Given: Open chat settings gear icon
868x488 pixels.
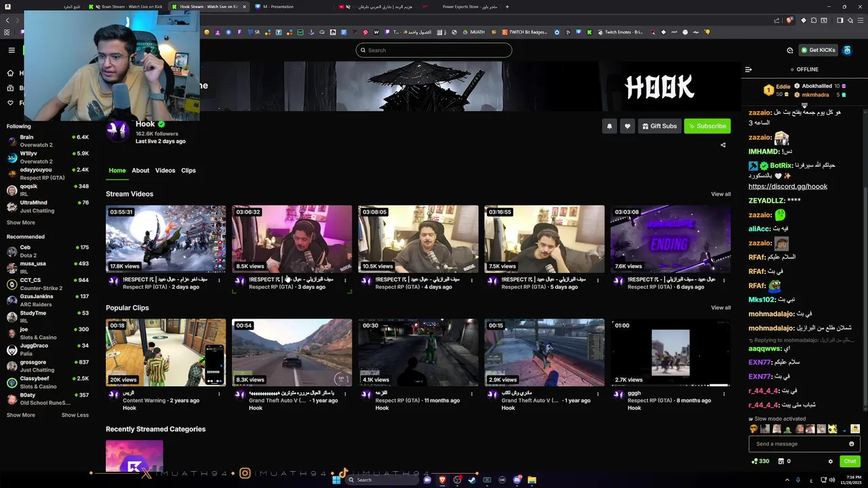Looking at the screenshot, I should (x=830, y=462).
